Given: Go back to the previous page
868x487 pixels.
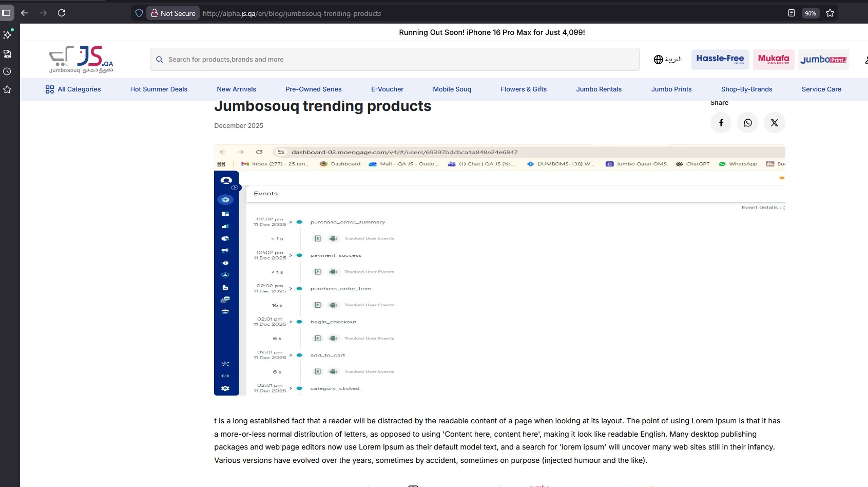Looking at the screenshot, I should pos(25,13).
